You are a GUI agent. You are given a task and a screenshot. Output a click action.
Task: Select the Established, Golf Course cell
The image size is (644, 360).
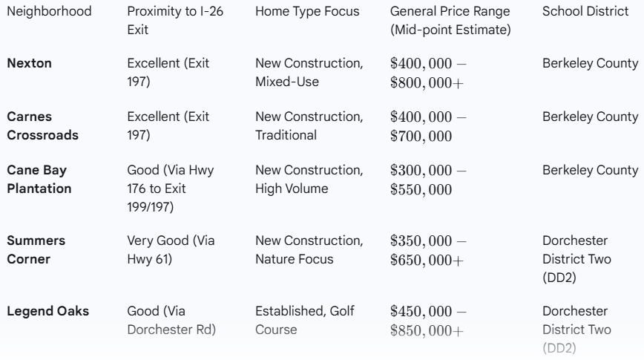click(x=305, y=320)
